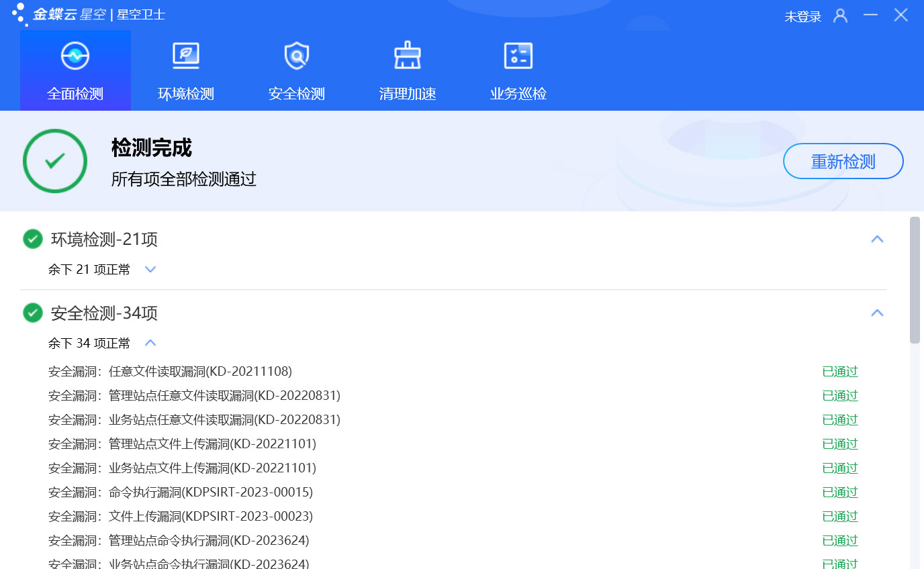Click the green check beside 安全检测-34项

click(x=33, y=313)
